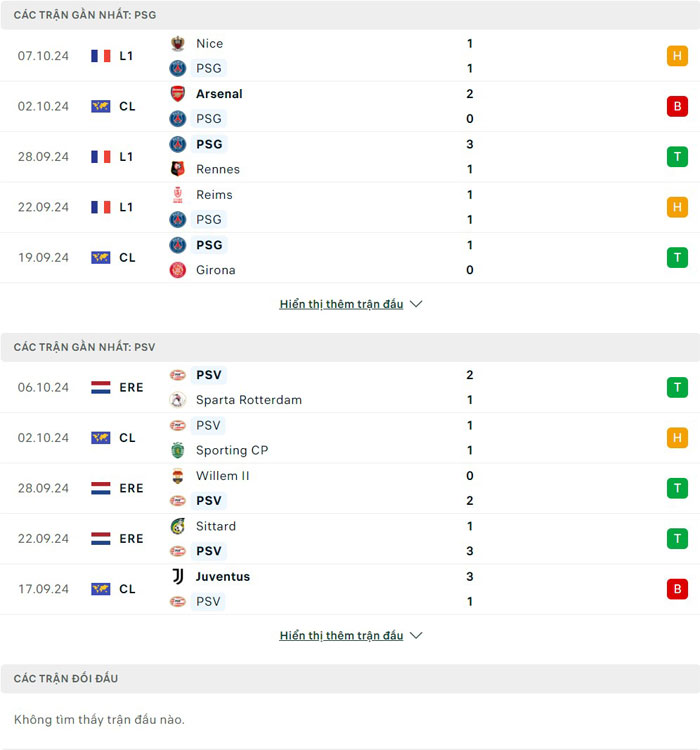Click the Girona club crest icon
This screenshot has width=700, height=750.
pos(178,270)
